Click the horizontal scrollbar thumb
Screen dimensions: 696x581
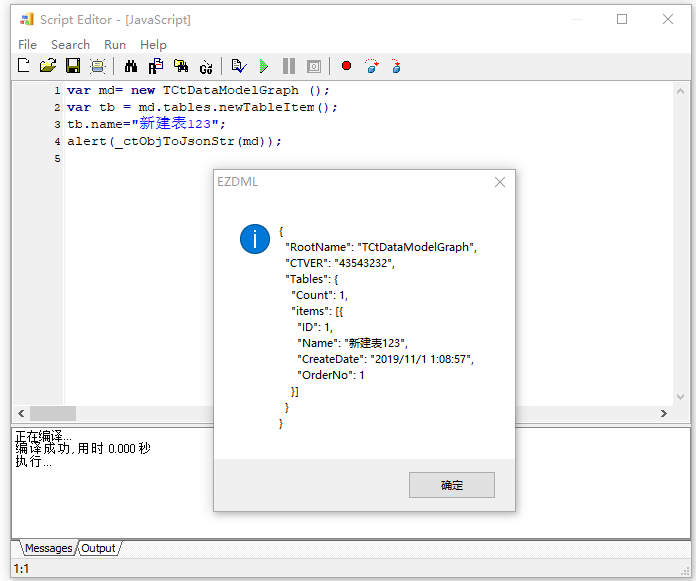tap(52, 413)
